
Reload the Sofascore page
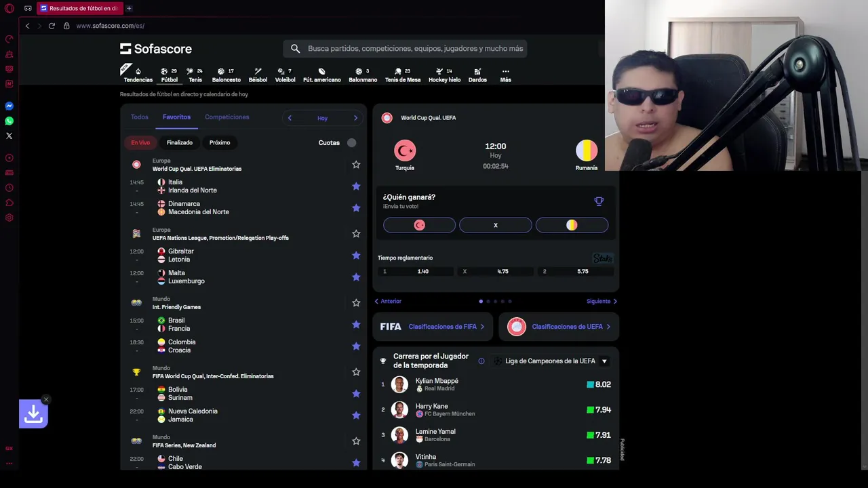point(52,26)
